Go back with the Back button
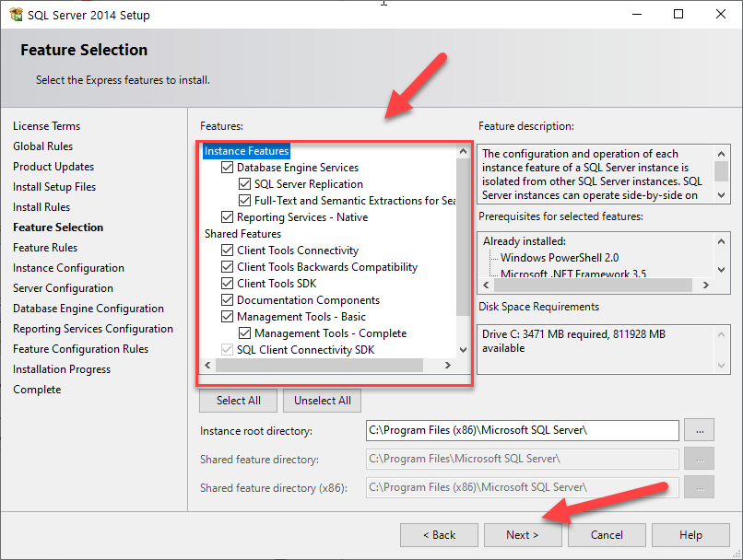 (x=439, y=535)
